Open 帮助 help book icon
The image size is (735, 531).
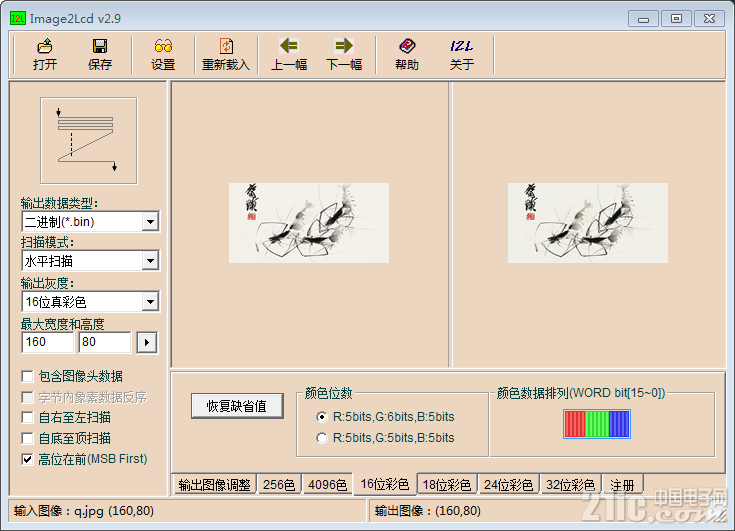point(407,54)
